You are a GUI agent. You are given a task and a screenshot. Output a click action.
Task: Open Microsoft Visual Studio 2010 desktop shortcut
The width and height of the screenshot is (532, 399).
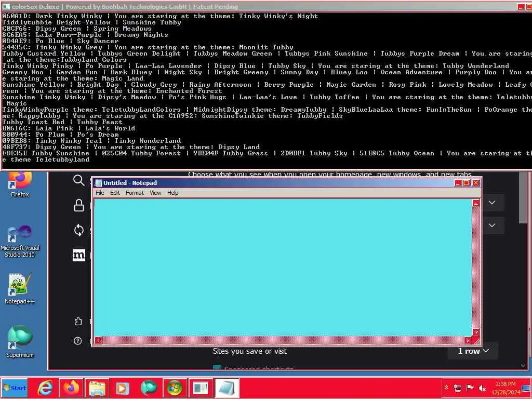[20, 241]
